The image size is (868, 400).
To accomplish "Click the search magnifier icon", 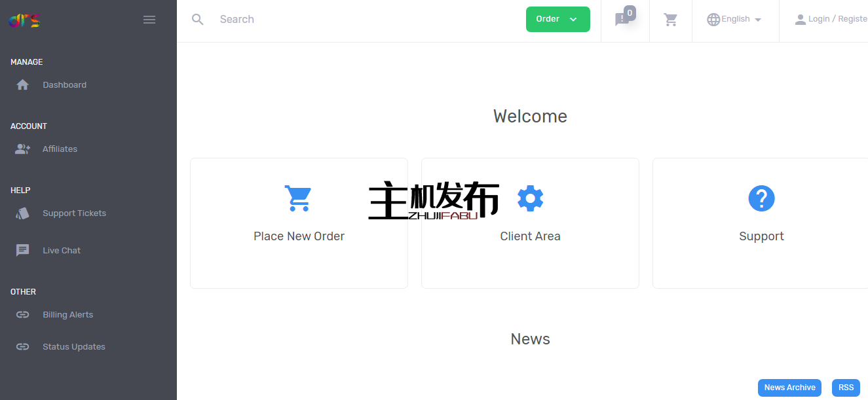I will [198, 19].
